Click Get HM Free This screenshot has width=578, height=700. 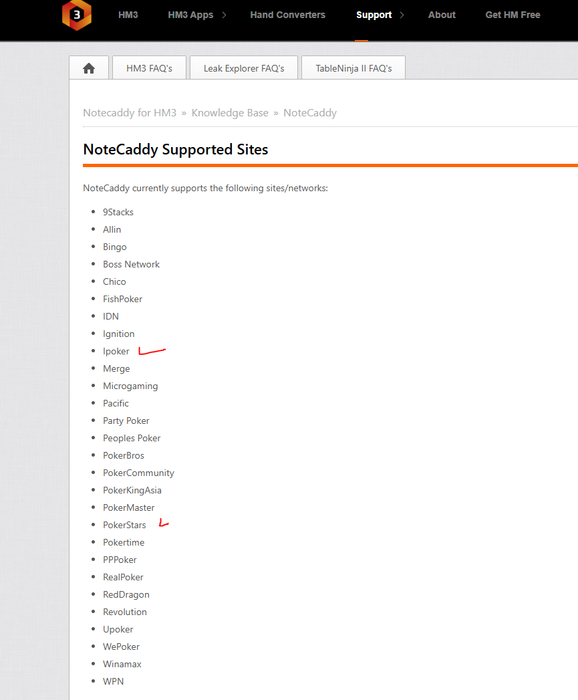513,15
